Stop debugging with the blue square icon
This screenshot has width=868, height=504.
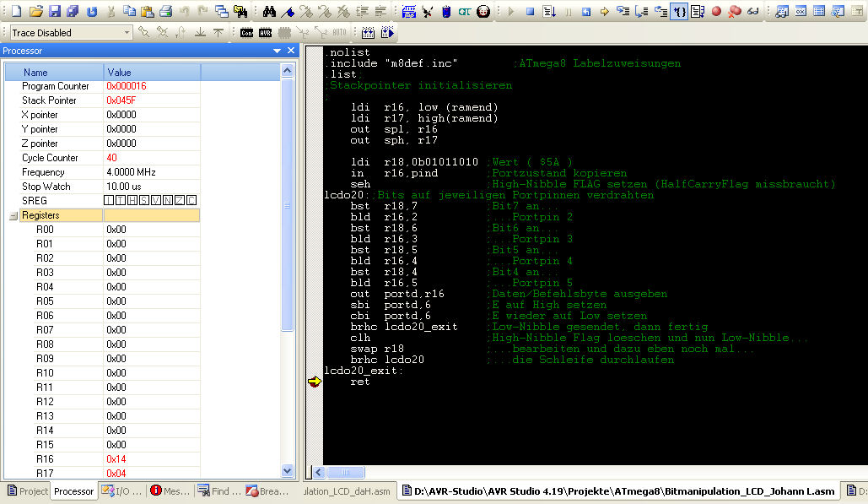(530, 11)
